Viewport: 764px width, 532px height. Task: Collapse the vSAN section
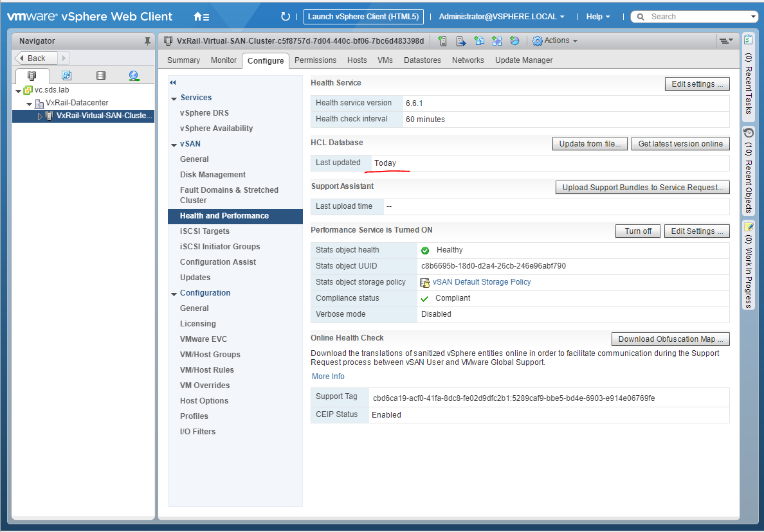[x=174, y=145]
